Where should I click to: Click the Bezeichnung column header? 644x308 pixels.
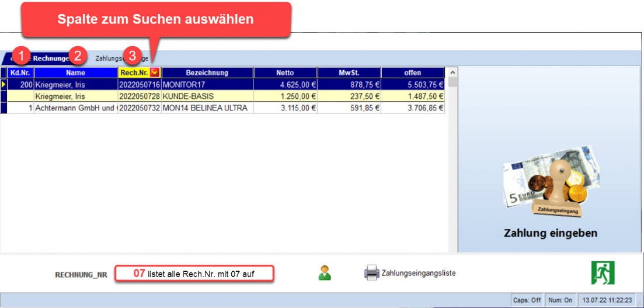tap(207, 72)
